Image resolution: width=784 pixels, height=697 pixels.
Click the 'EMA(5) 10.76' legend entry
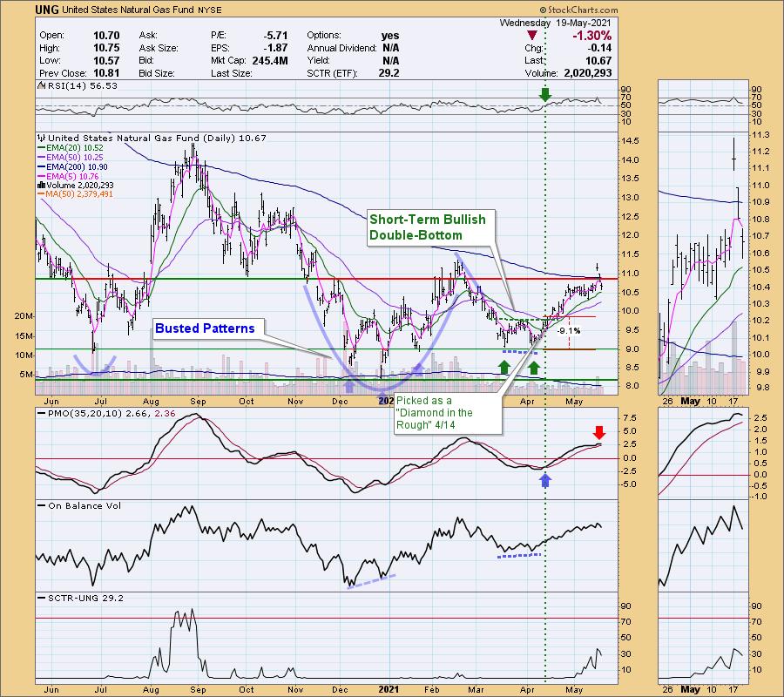(x=68, y=177)
